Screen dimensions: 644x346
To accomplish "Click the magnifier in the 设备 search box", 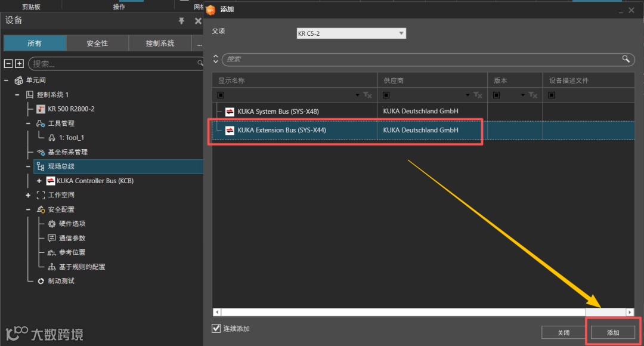I will (x=200, y=63).
